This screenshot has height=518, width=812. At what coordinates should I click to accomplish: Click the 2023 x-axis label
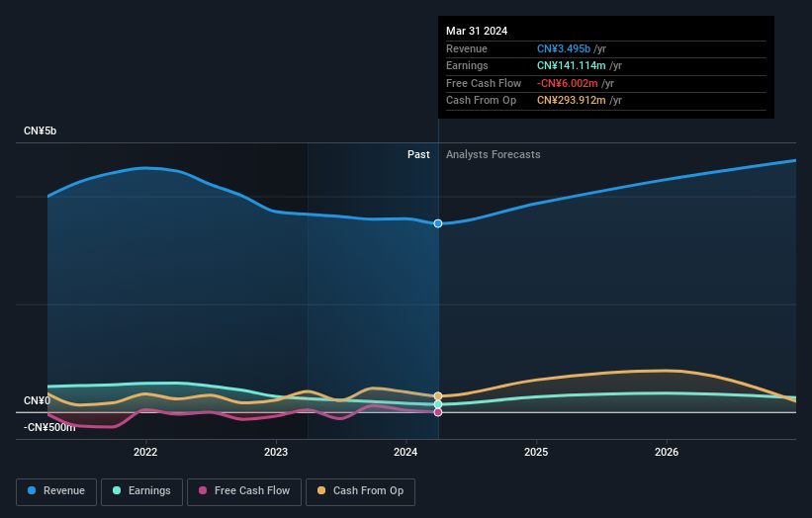(x=276, y=452)
